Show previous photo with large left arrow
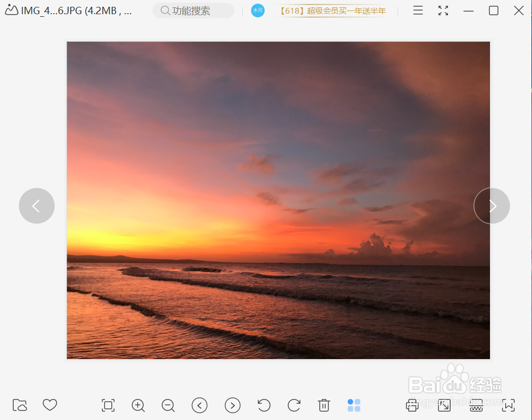This screenshot has width=532, height=420. click(37, 206)
